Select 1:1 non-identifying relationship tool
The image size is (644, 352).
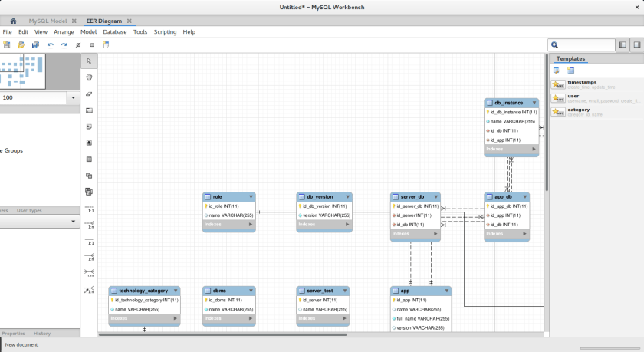(x=89, y=209)
